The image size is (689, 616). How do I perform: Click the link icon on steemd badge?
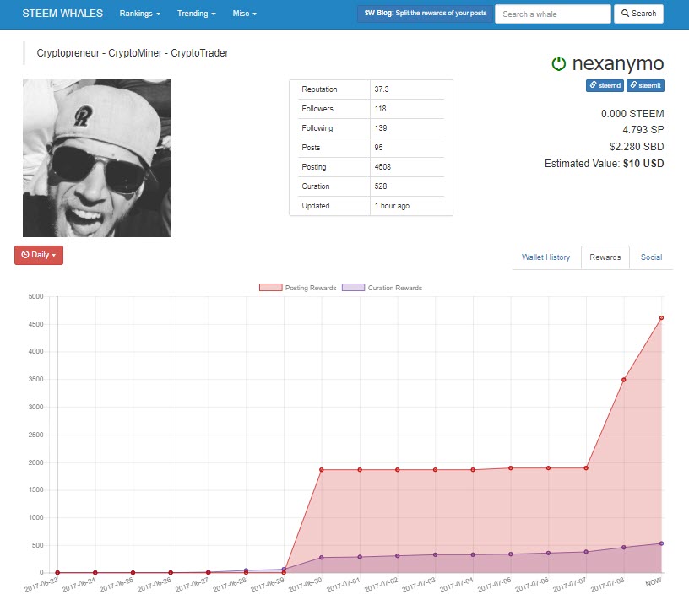point(594,85)
